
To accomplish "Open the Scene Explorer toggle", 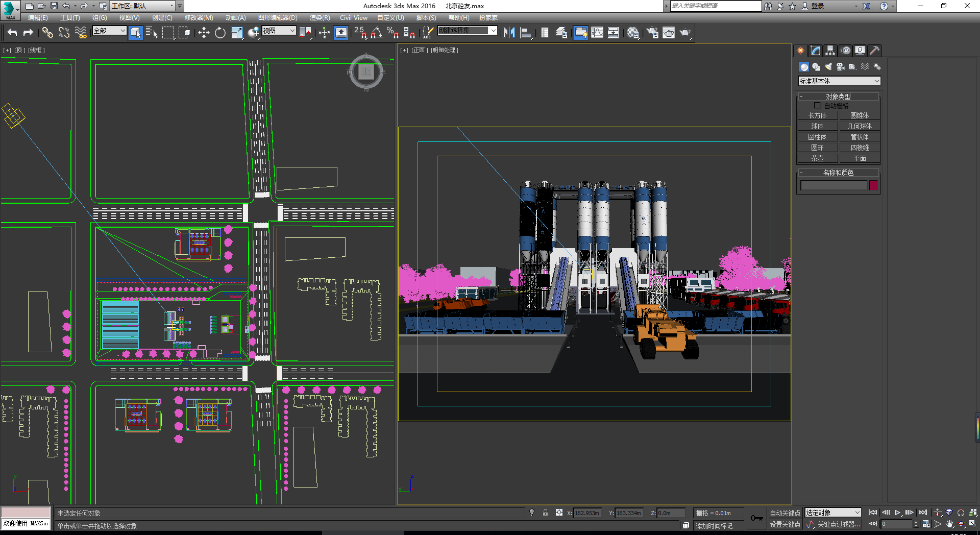I will click(x=545, y=33).
